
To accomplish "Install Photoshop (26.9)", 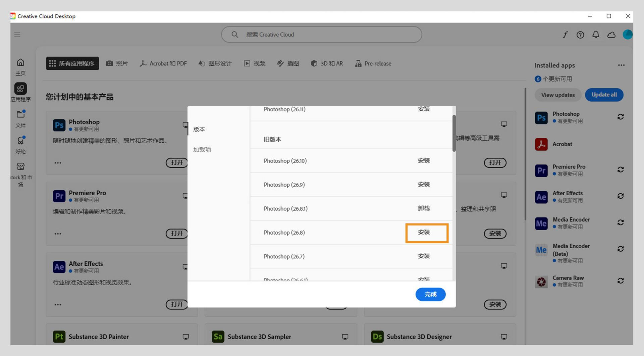I will (x=424, y=184).
